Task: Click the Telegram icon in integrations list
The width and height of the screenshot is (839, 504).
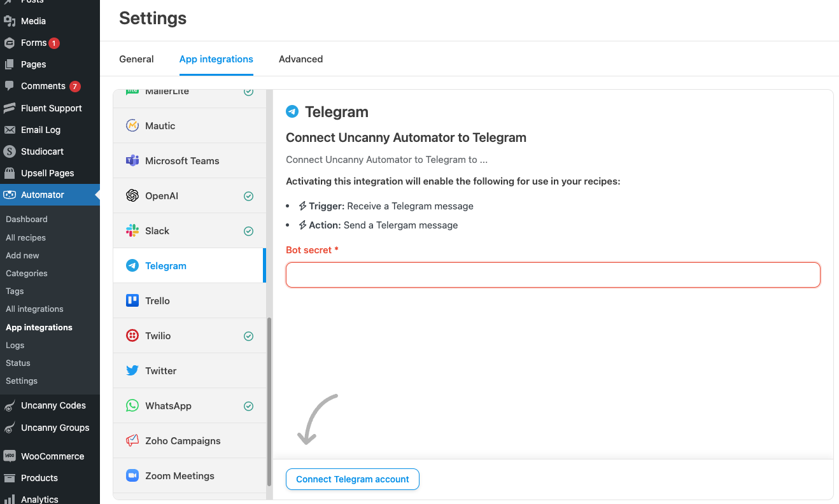Action: tap(132, 265)
